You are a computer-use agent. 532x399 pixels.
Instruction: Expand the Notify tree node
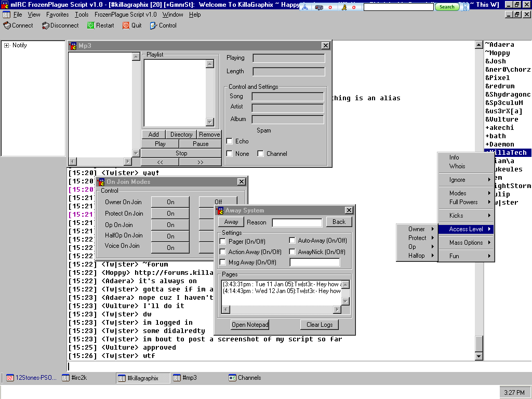(x=6, y=46)
